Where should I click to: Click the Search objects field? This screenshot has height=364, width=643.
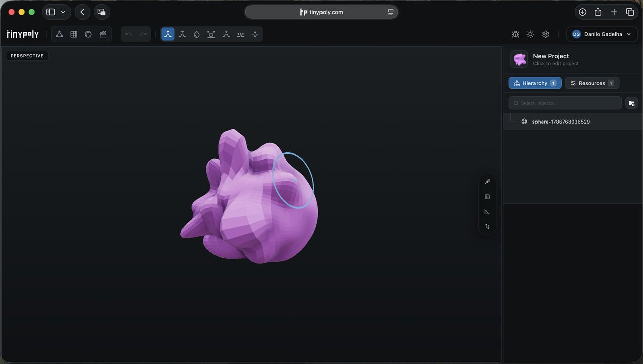565,103
